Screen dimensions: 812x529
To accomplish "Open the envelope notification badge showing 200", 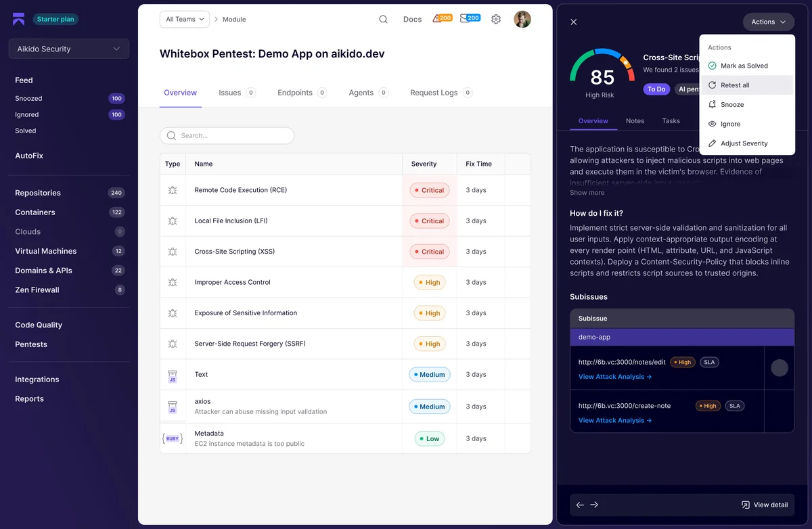I will (470, 18).
